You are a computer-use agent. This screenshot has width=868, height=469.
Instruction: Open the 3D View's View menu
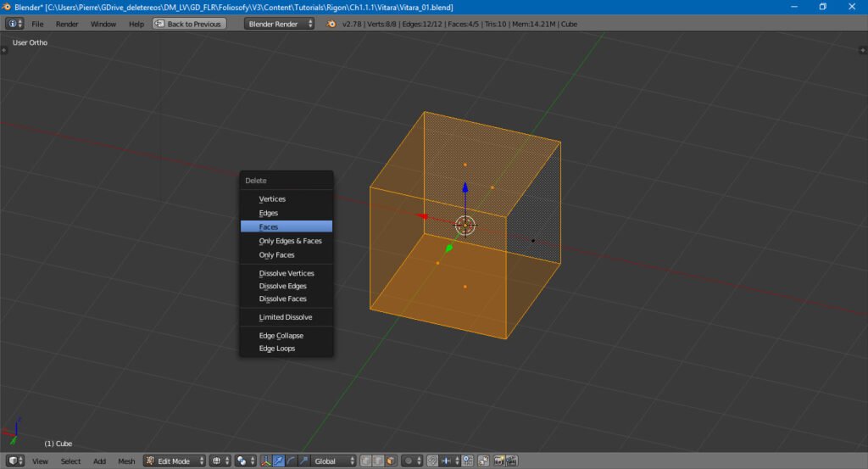click(x=40, y=461)
